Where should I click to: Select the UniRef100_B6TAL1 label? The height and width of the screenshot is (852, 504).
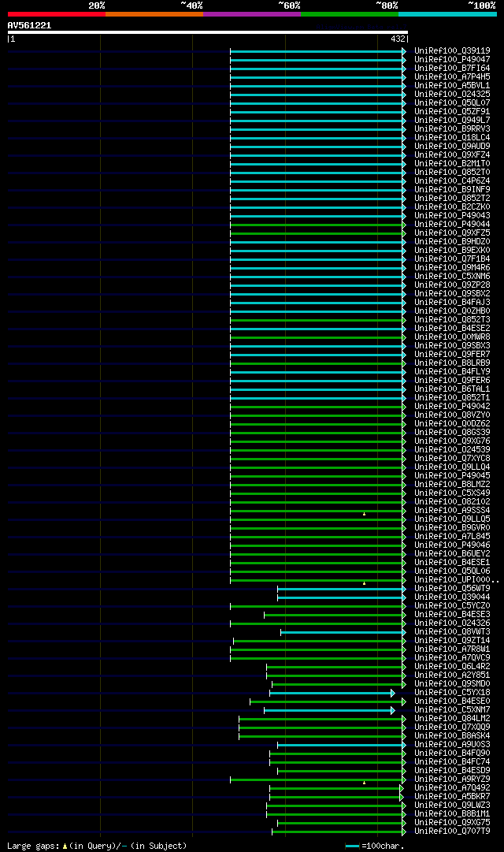pyautogui.click(x=452, y=389)
